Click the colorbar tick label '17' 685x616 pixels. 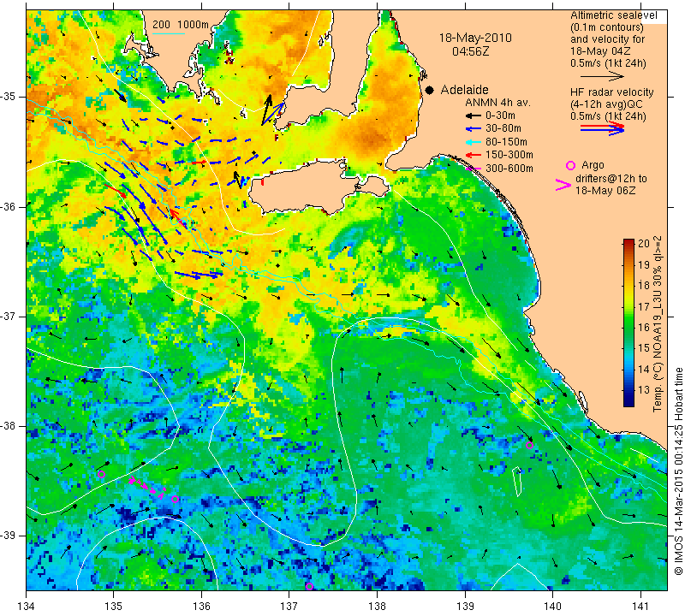tap(644, 306)
